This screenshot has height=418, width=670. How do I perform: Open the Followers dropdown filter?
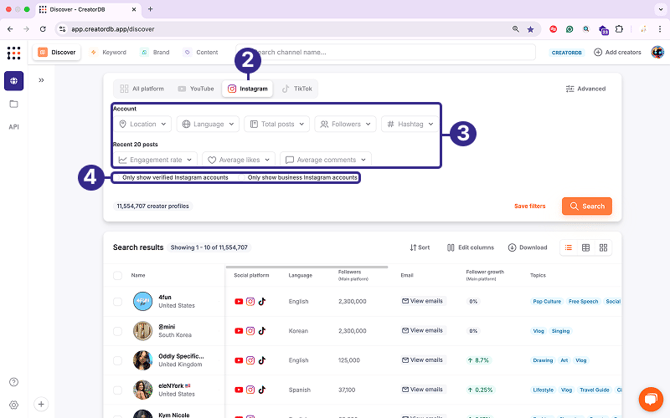(x=345, y=124)
